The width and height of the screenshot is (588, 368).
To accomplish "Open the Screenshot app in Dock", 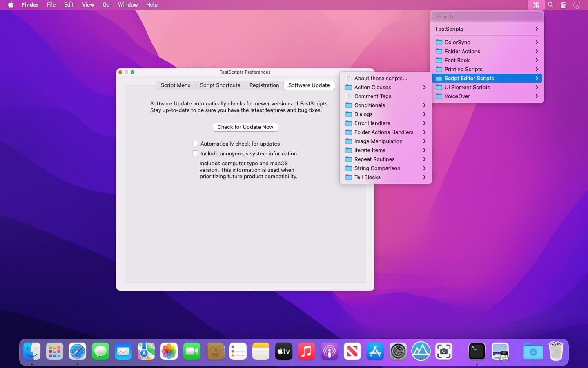I will pyautogui.click(x=444, y=351).
